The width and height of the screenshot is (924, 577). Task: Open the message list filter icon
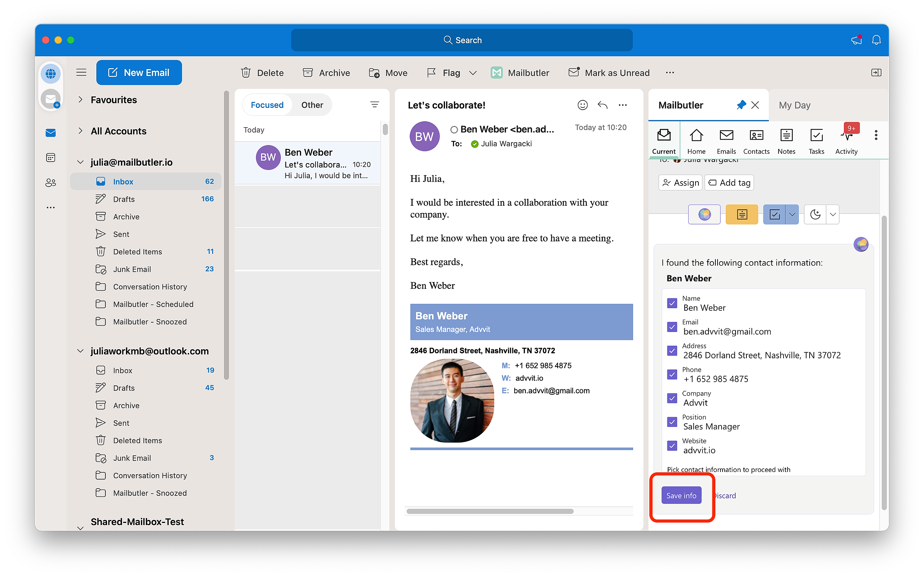click(374, 105)
